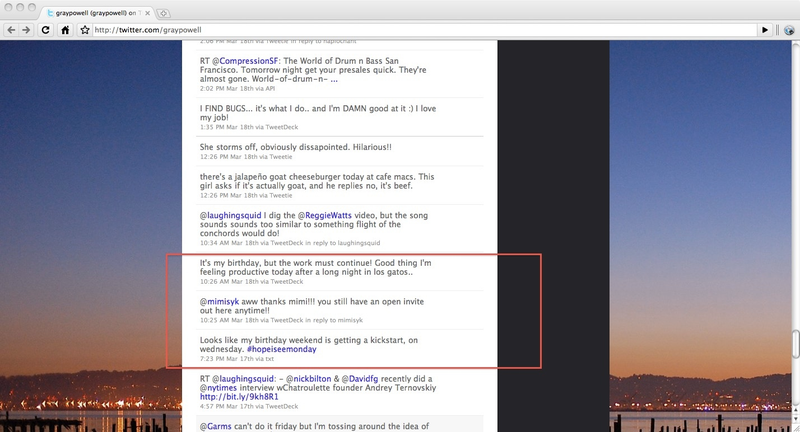Open the page menu icon at toolbar right
The height and width of the screenshot is (432, 800).
point(789,30)
